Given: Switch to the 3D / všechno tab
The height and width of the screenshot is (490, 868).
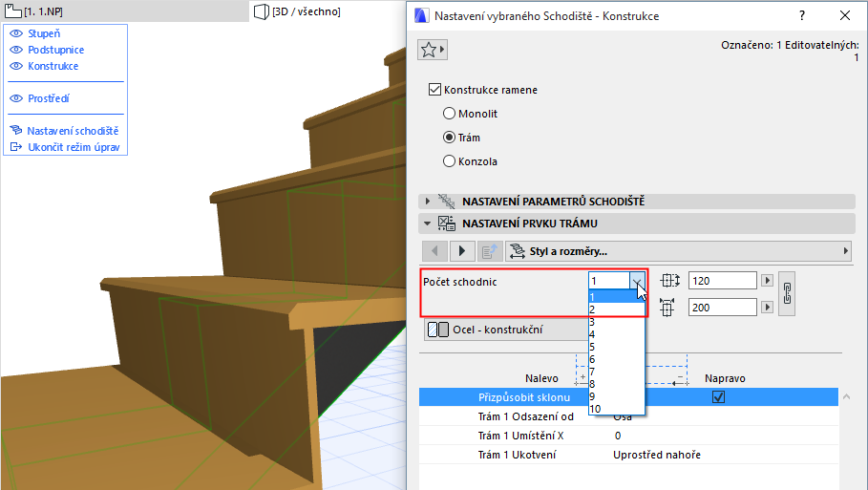Looking at the screenshot, I should click(297, 11).
